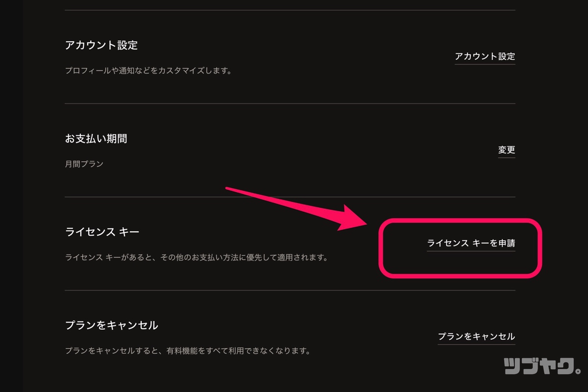Image resolution: width=588 pixels, height=392 pixels.
Task: Click the divider line above お支払い期間
Action: tap(289, 103)
